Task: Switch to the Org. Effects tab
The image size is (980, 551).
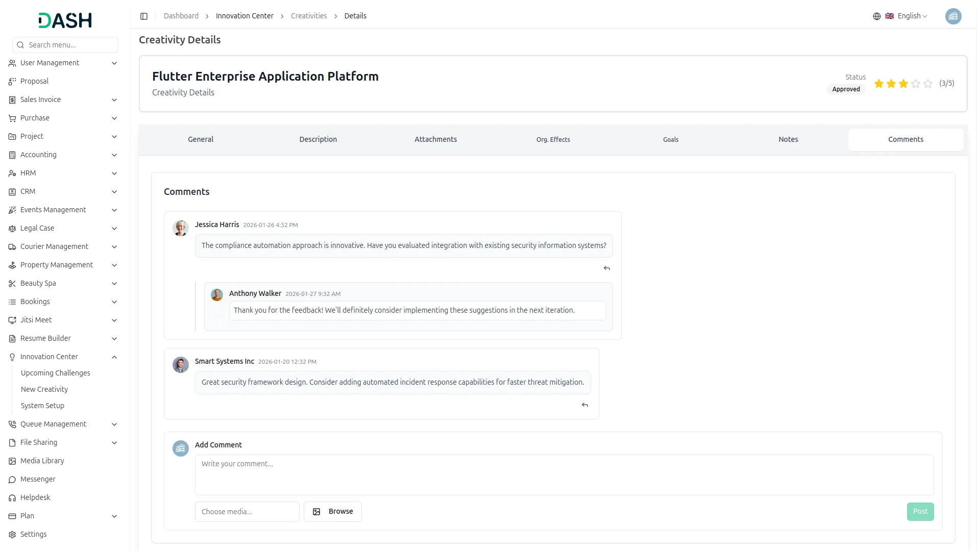Action: point(553,140)
